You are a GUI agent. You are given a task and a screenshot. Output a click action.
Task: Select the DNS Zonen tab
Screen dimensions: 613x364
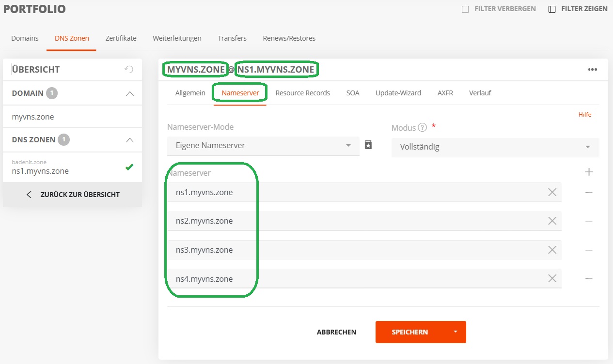pos(72,38)
